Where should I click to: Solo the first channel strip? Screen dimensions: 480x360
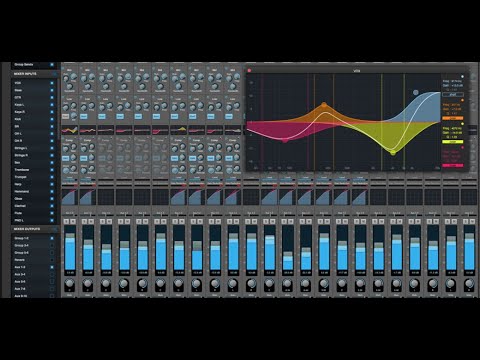click(x=66, y=221)
